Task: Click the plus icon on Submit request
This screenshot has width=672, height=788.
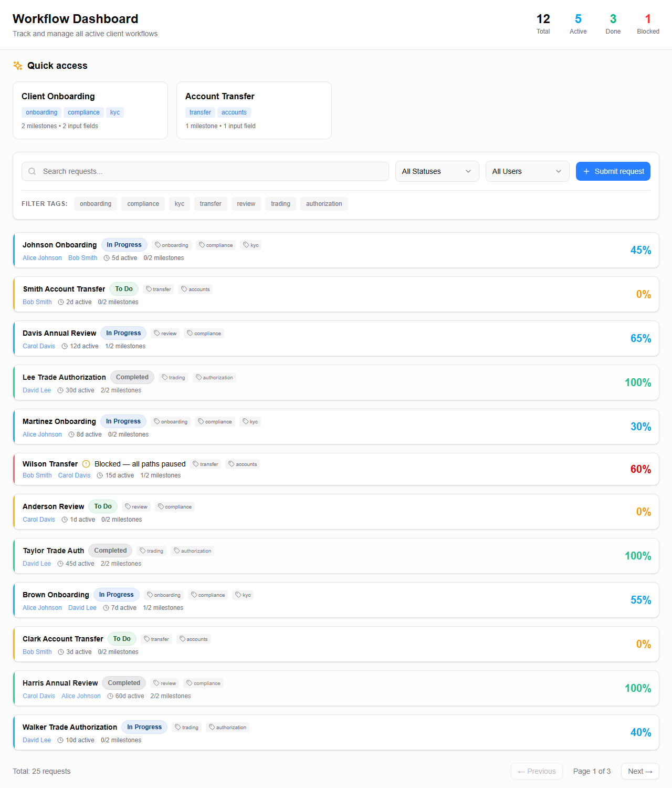Action: tap(586, 171)
